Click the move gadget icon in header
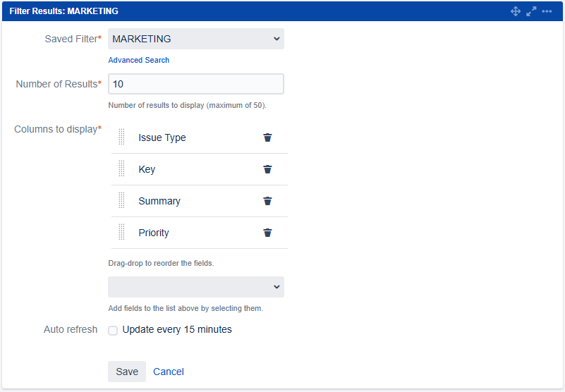This screenshot has height=392, width=565. [516, 11]
